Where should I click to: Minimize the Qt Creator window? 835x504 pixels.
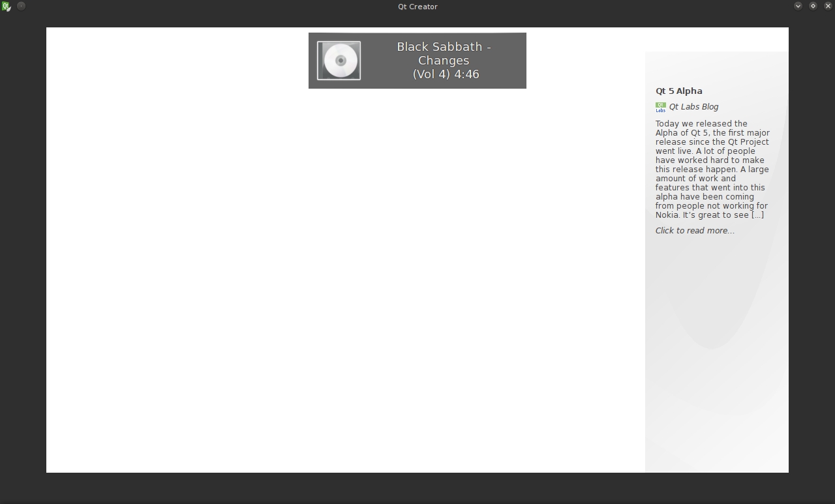click(798, 6)
